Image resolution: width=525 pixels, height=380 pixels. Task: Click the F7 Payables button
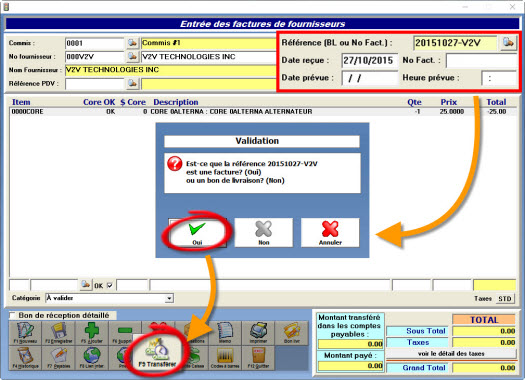(x=59, y=358)
